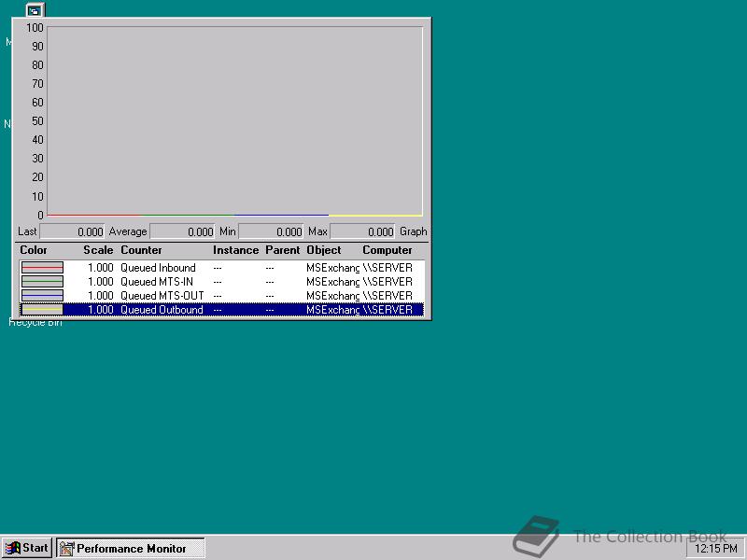Select the Queued MTS-OUT counter row
This screenshot has width=747, height=560.
[222, 296]
